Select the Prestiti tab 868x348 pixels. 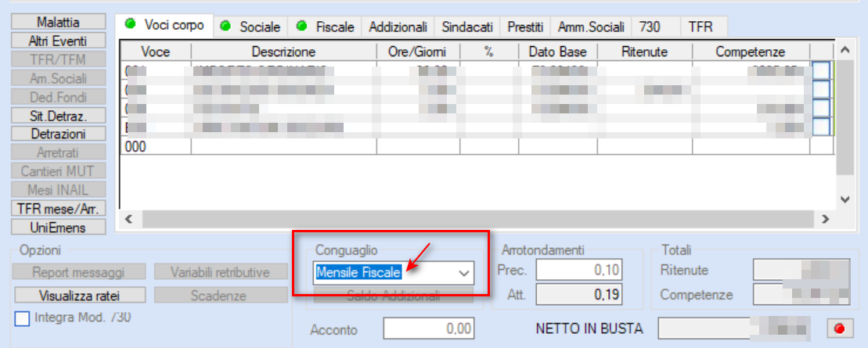click(x=525, y=27)
